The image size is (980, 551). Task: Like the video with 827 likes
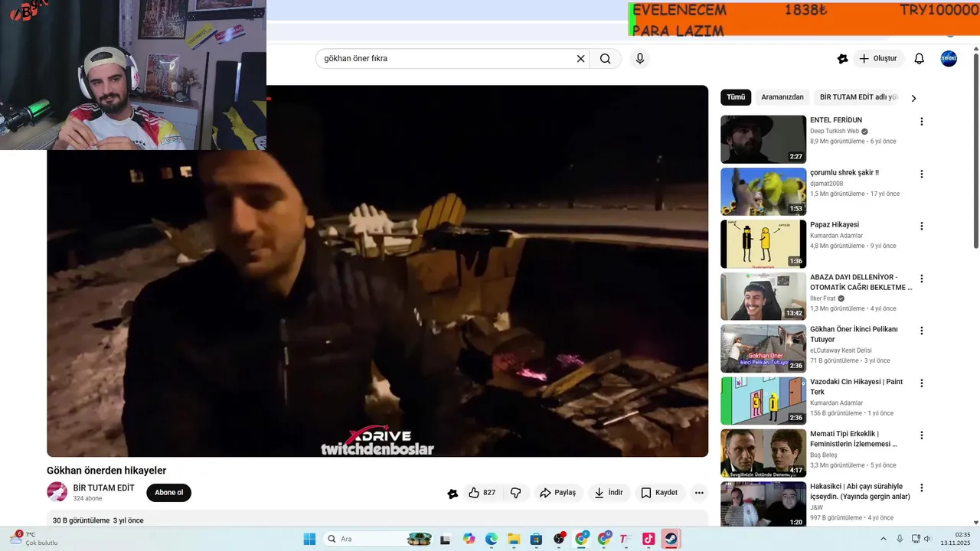(x=482, y=493)
